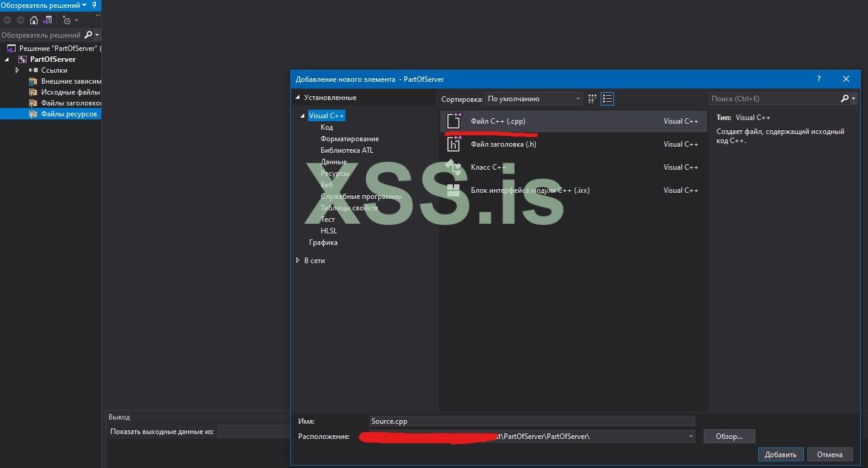Click the Добавить button
This screenshot has width=868, height=468.
(x=781, y=455)
